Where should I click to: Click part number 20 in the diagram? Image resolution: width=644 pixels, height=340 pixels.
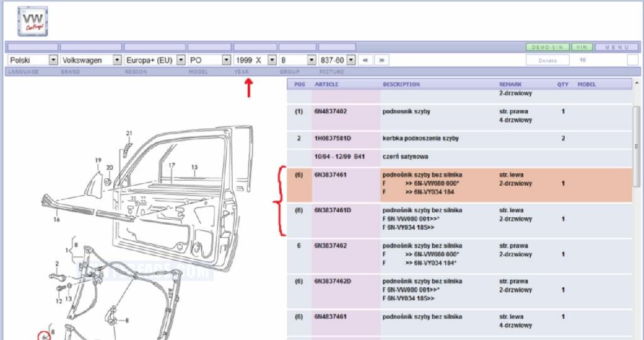[x=109, y=167]
